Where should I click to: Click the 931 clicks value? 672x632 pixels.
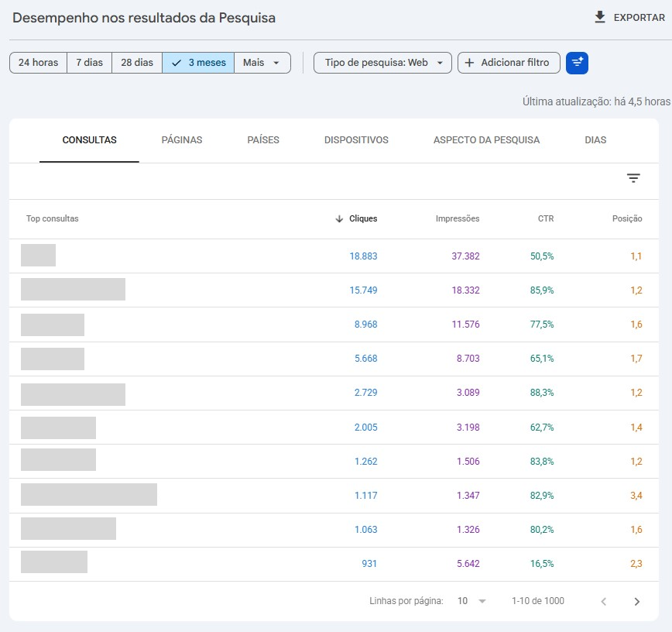(x=369, y=563)
